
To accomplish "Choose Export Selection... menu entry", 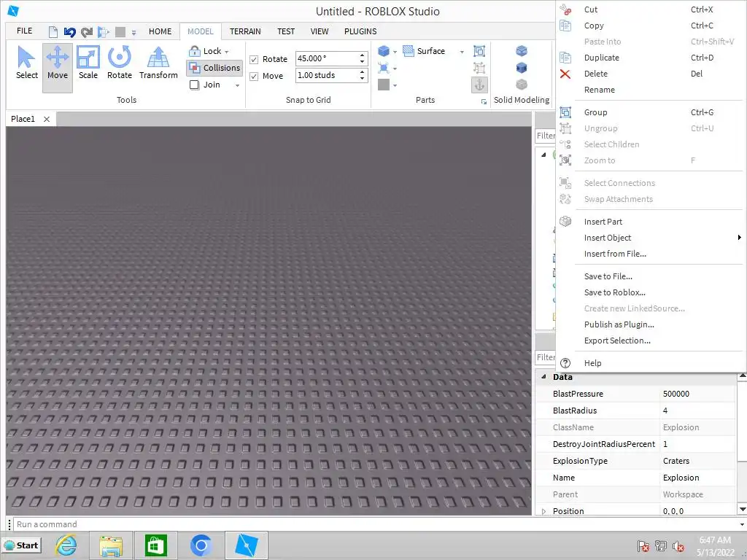I will 651,341.
